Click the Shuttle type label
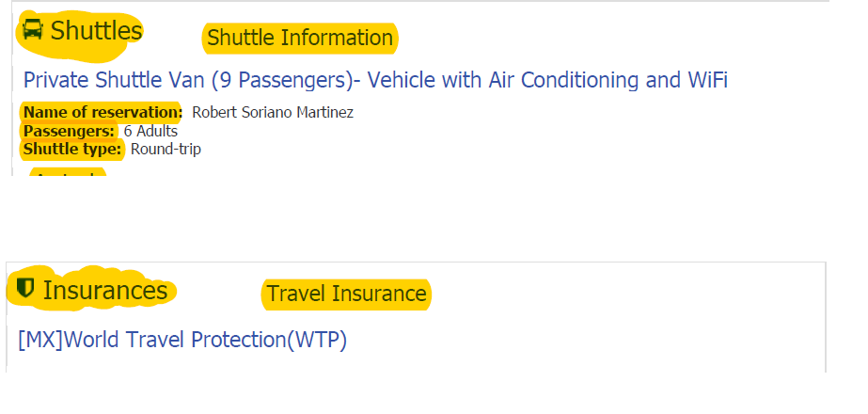 tap(72, 149)
